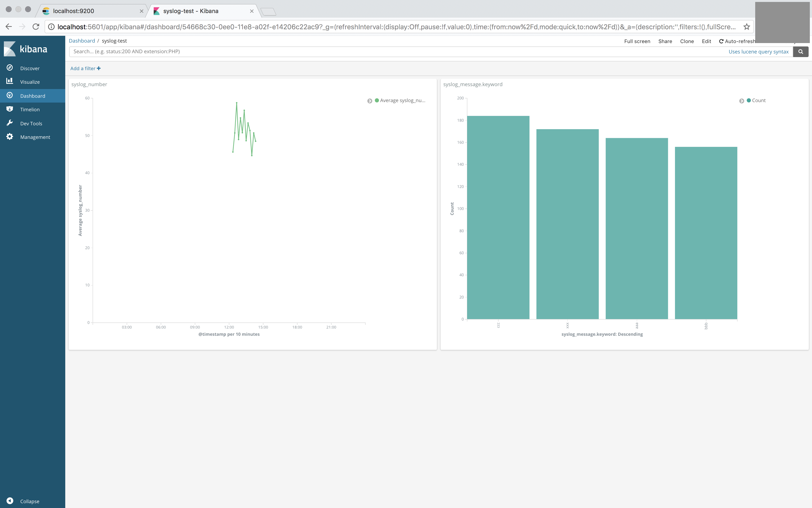
Task: Click Share in the top menu
Action: 665,41
